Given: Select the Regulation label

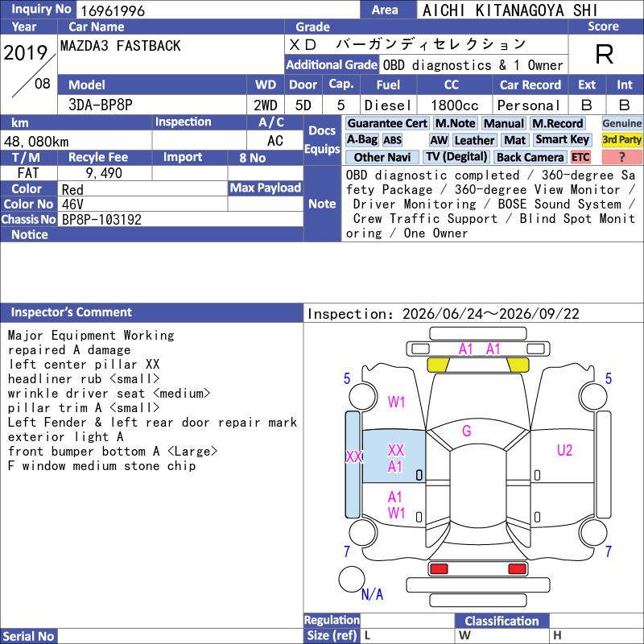Looking at the screenshot, I should pos(332,620).
